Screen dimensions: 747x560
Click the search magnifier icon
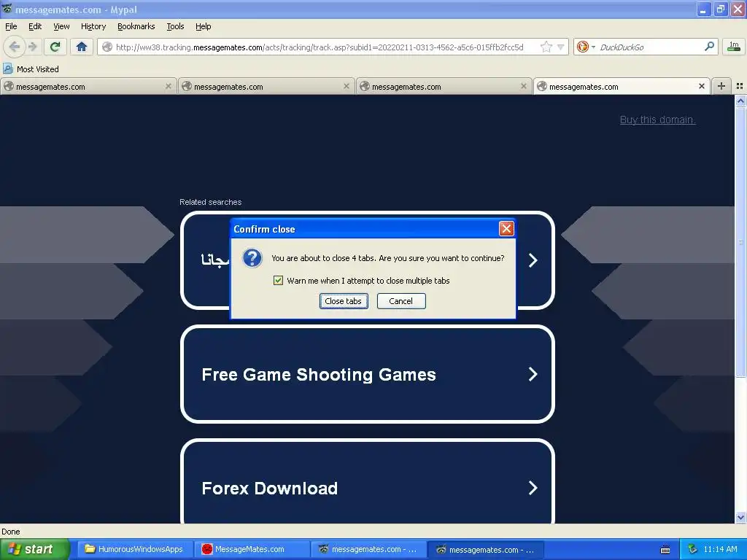[x=709, y=47]
